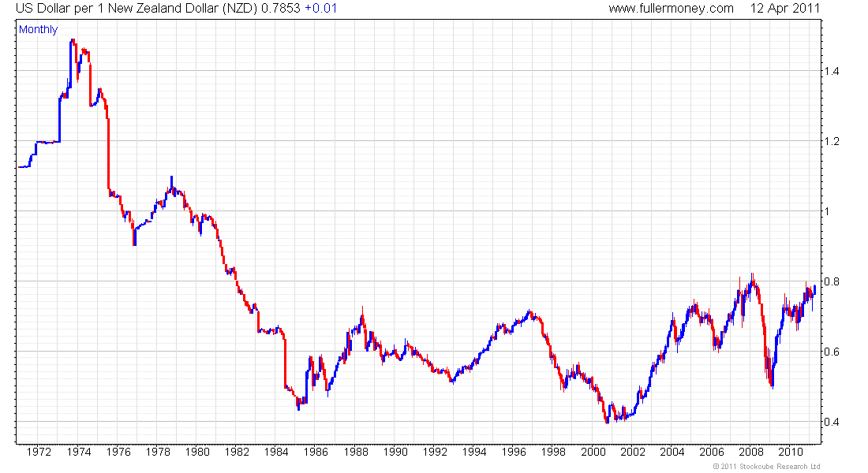Click the 1994 x-axis label
Screen dimensions: 868x473
[x=474, y=452]
